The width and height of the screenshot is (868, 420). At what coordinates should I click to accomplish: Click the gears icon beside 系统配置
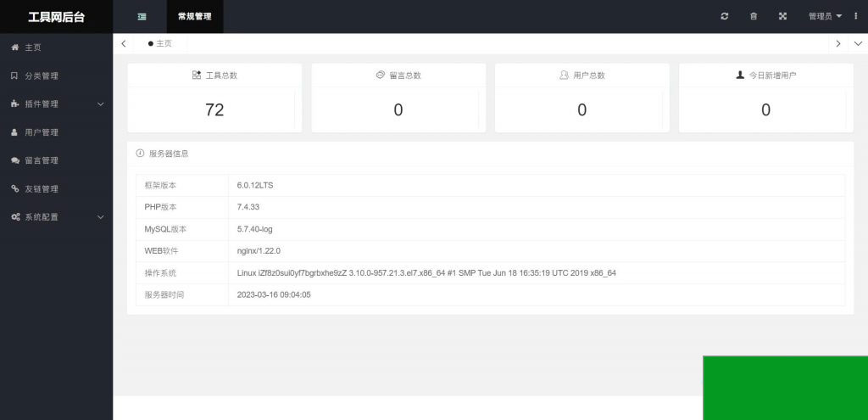[x=15, y=217]
